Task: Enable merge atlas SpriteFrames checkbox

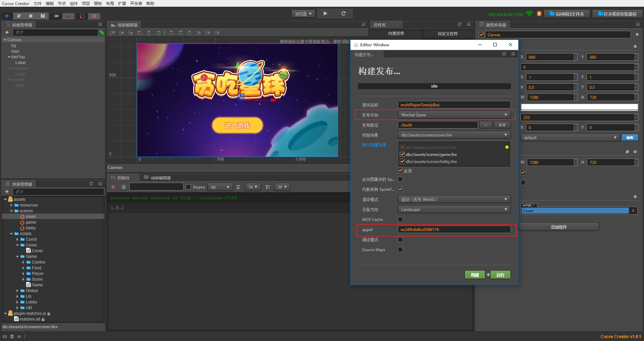Action: coord(400,179)
